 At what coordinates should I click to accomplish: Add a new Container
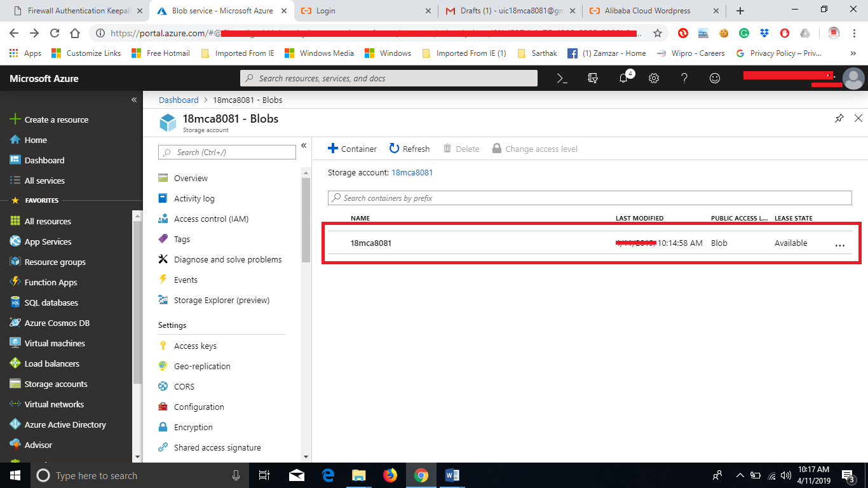click(352, 149)
